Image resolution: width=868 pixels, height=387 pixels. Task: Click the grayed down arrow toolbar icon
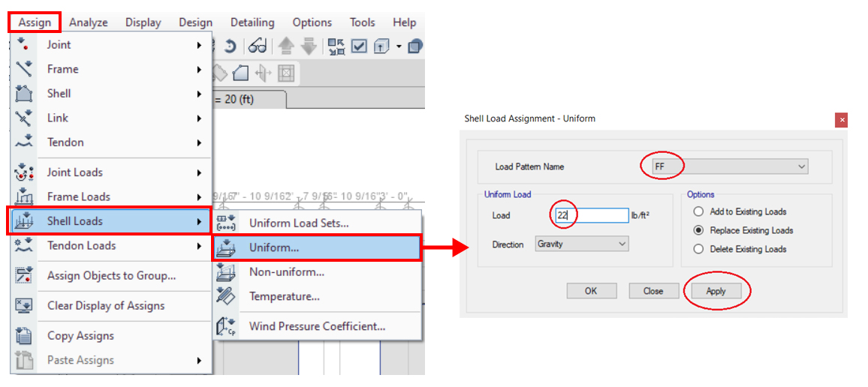309,46
